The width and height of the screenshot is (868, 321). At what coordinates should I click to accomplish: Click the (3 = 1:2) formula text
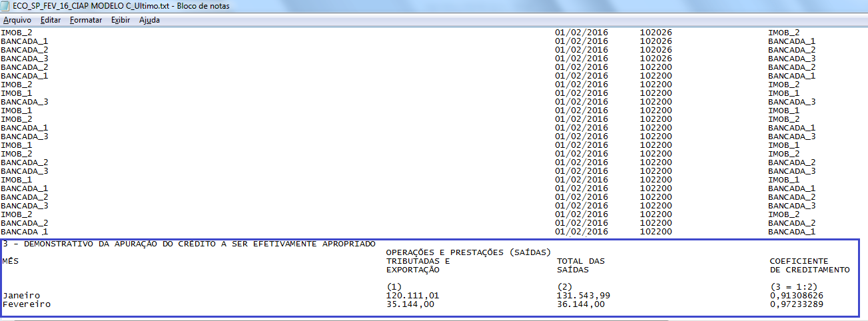pos(793,287)
